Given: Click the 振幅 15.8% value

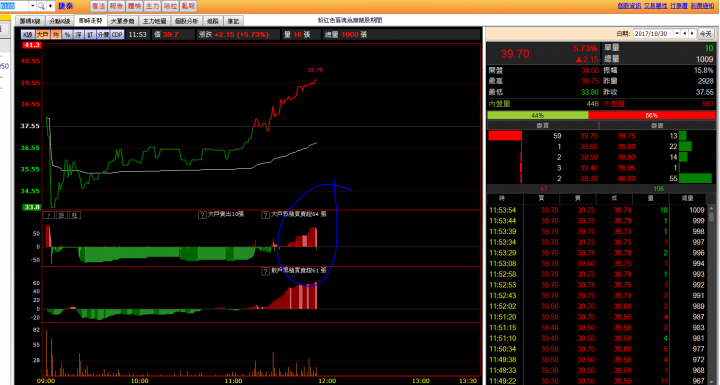Looking at the screenshot, I should click(703, 70).
